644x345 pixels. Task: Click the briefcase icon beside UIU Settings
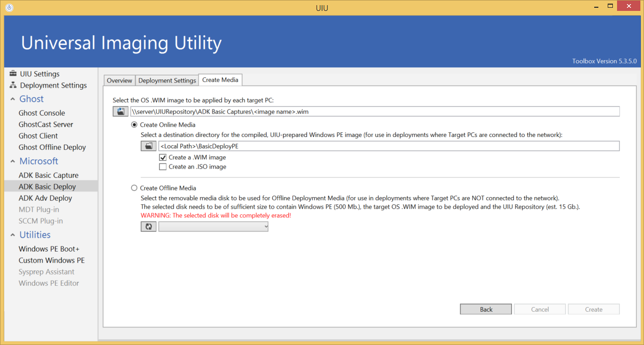(13, 74)
